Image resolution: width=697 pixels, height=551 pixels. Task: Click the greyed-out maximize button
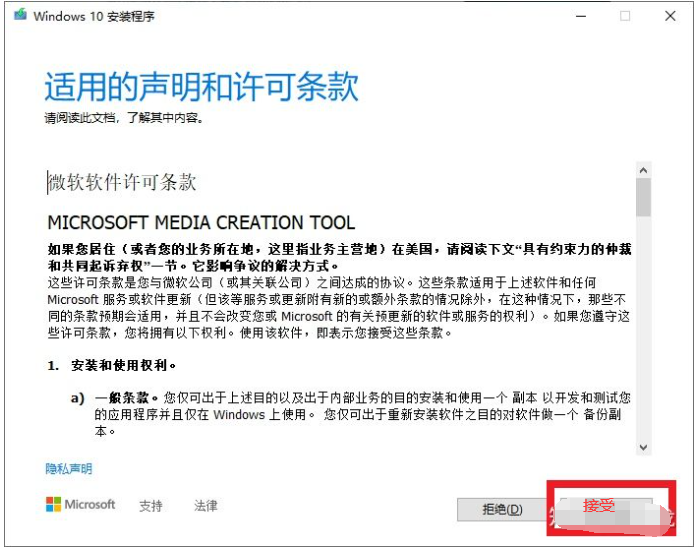point(625,16)
